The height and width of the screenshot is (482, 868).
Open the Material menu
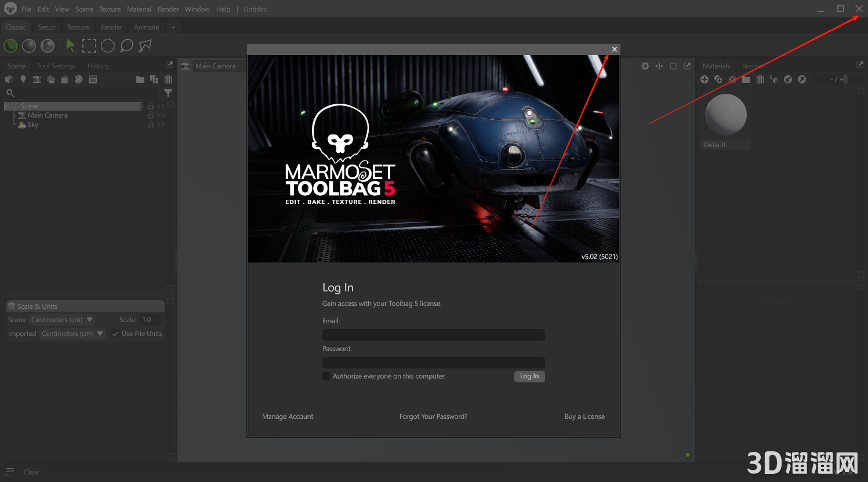(139, 9)
